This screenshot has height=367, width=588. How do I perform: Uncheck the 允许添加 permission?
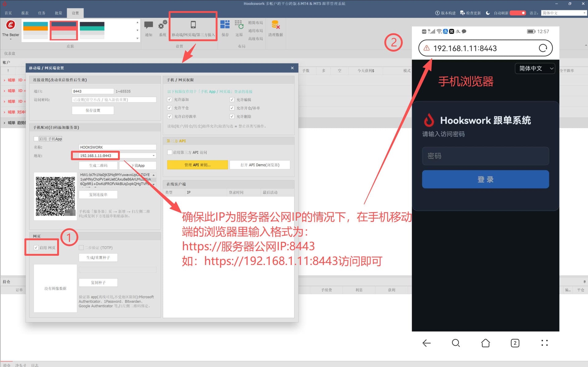click(169, 100)
